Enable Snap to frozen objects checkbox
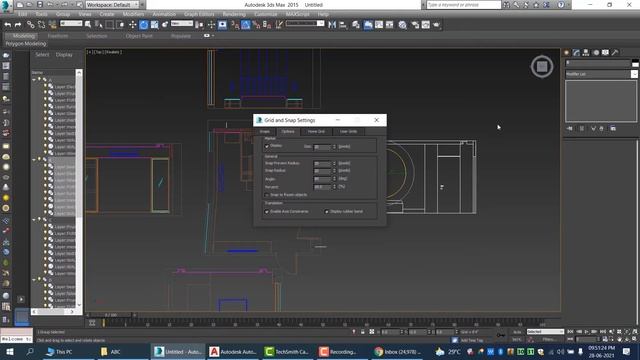This screenshot has height=360, width=640. pos(267,195)
